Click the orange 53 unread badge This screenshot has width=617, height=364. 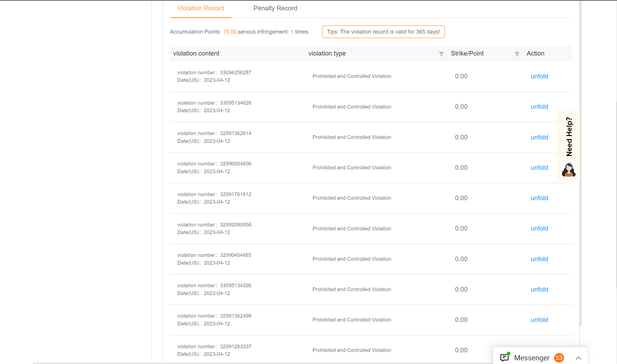pyautogui.click(x=559, y=358)
